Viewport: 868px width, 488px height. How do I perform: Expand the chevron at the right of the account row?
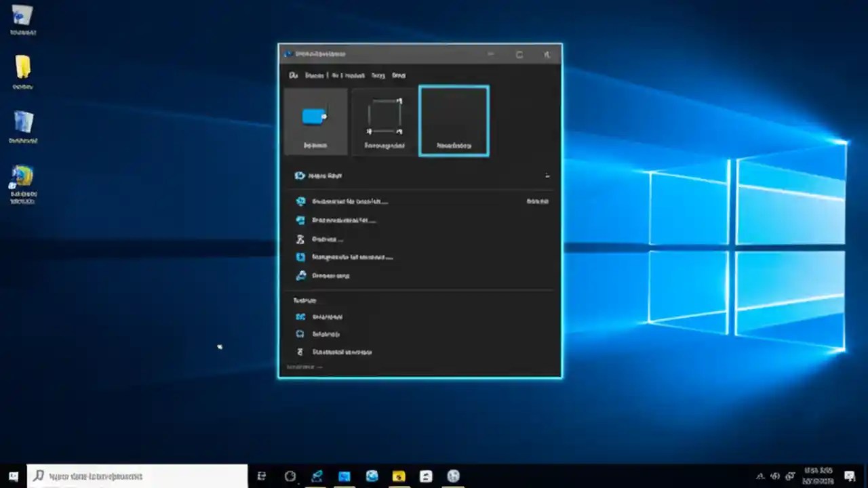tap(547, 176)
